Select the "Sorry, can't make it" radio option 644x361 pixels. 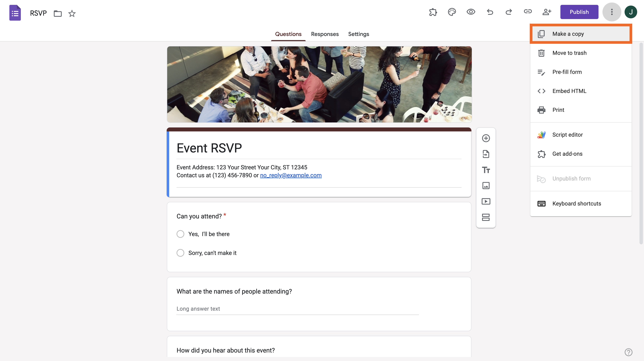[180, 253]
